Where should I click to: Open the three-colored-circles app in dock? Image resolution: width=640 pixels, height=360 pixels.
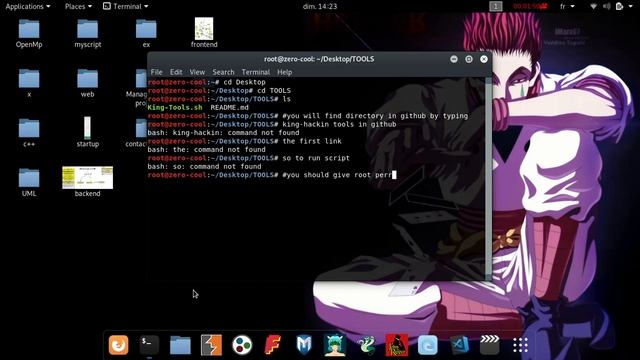(x=242, y=345)
